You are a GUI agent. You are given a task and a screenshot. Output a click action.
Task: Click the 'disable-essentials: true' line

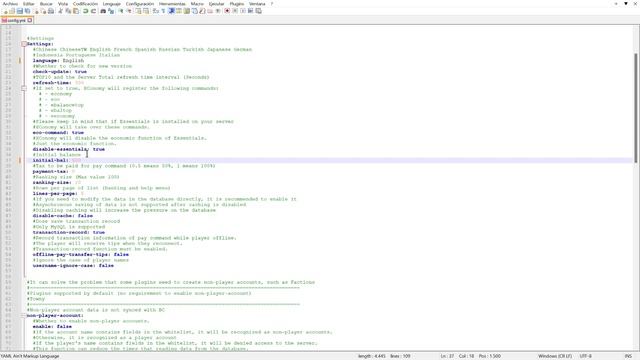(x=69, y=149)
